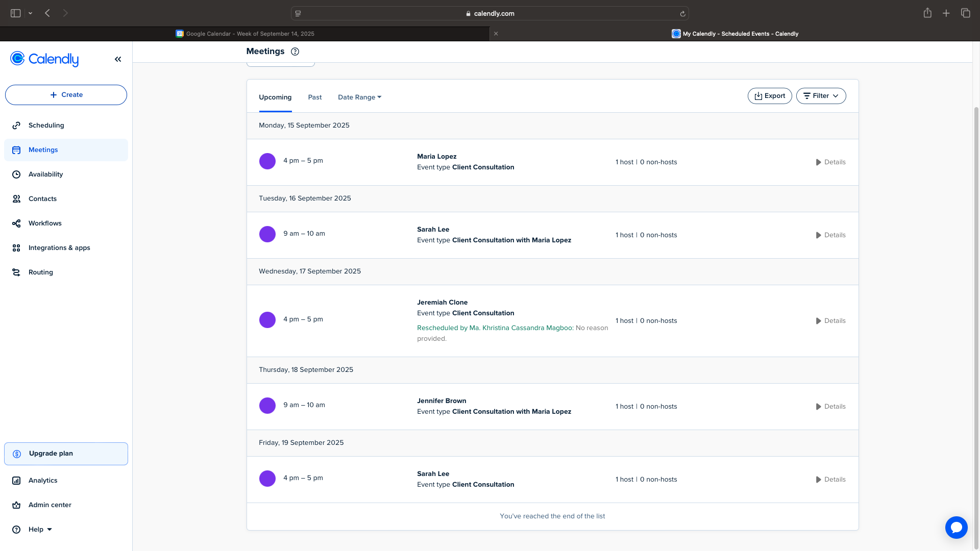Image resolution: width=980 pixels, height=551 pixels.
Task: Go to Routing in the sidebar
Action: point(41,272)
